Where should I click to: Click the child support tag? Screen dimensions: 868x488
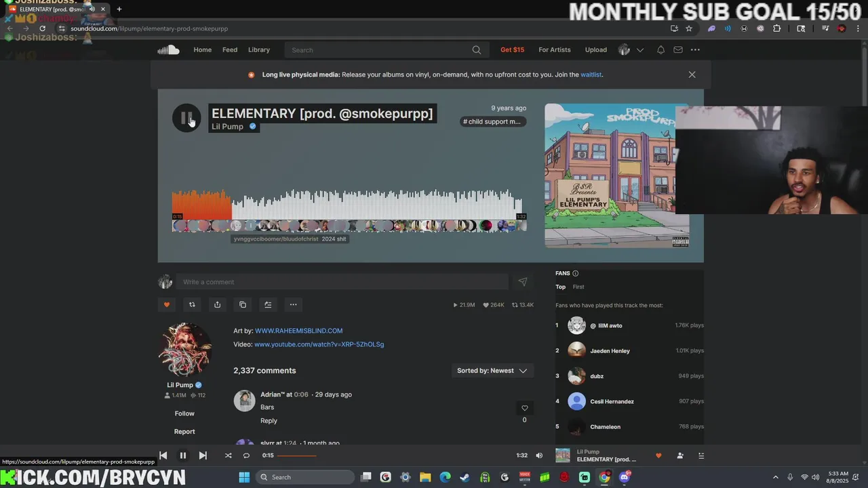pos(492,122)
